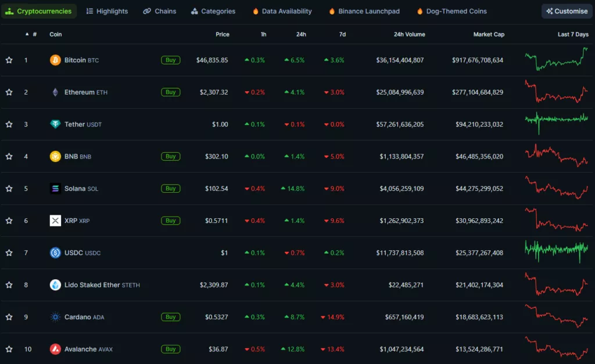Click the Ethereum coin logo icon
This screenshot has width=595, height=364.
point(55,92)
